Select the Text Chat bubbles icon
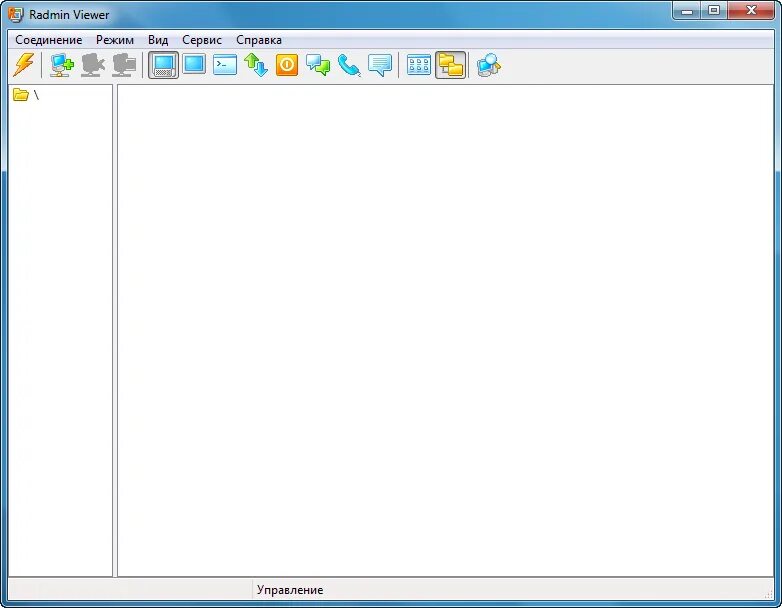 [x=318, y=65]
